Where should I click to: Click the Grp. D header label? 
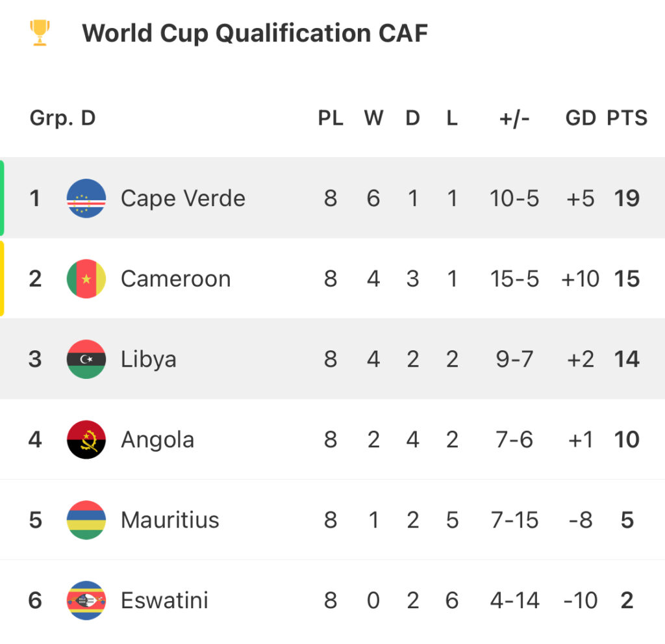[x=62, y=118]
